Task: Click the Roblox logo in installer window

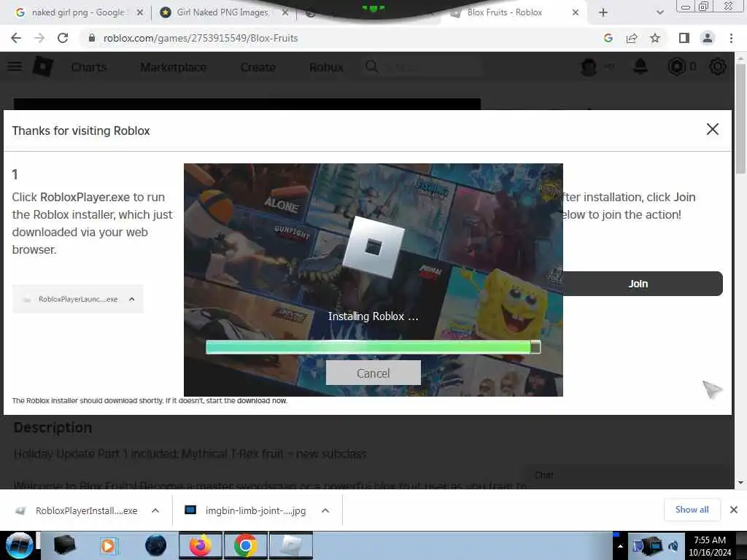Action: pos(373,246)
